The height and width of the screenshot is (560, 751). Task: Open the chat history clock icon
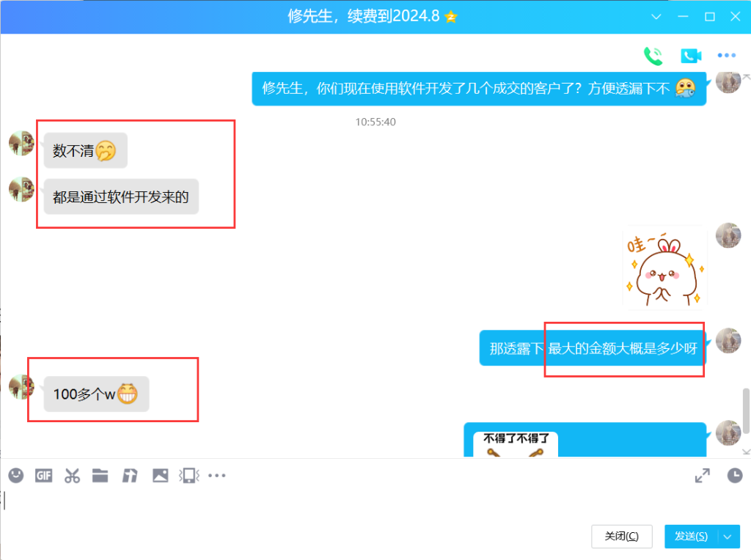734,476
